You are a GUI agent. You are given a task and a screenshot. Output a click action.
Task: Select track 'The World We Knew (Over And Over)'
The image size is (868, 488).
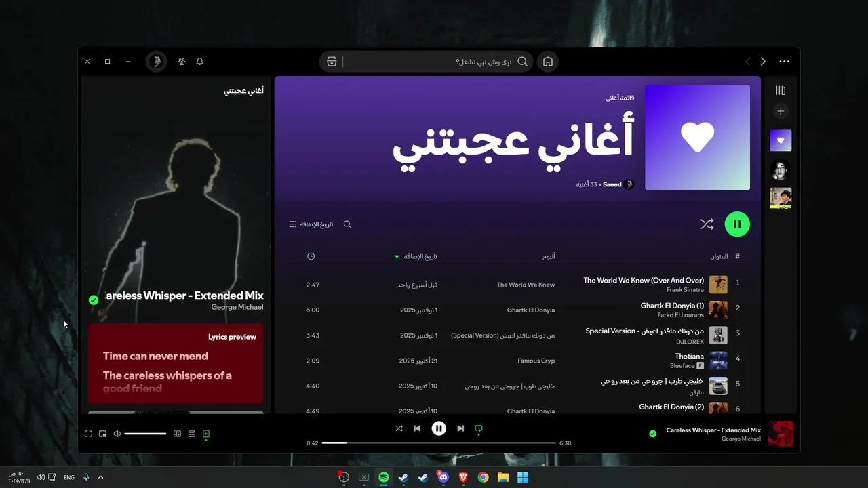point(644,281)
